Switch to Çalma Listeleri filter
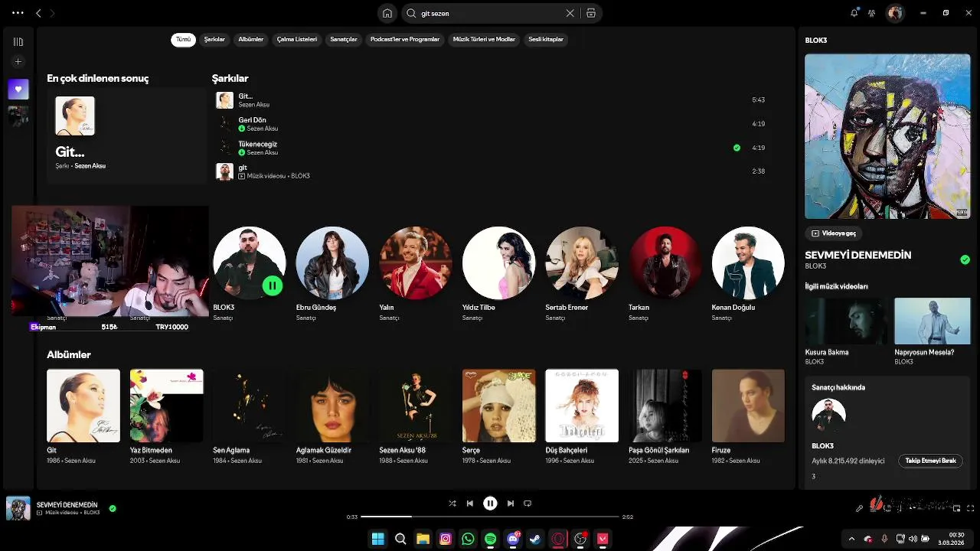The width and height of the screenshot is (980, 551). (x=297, y=39)
